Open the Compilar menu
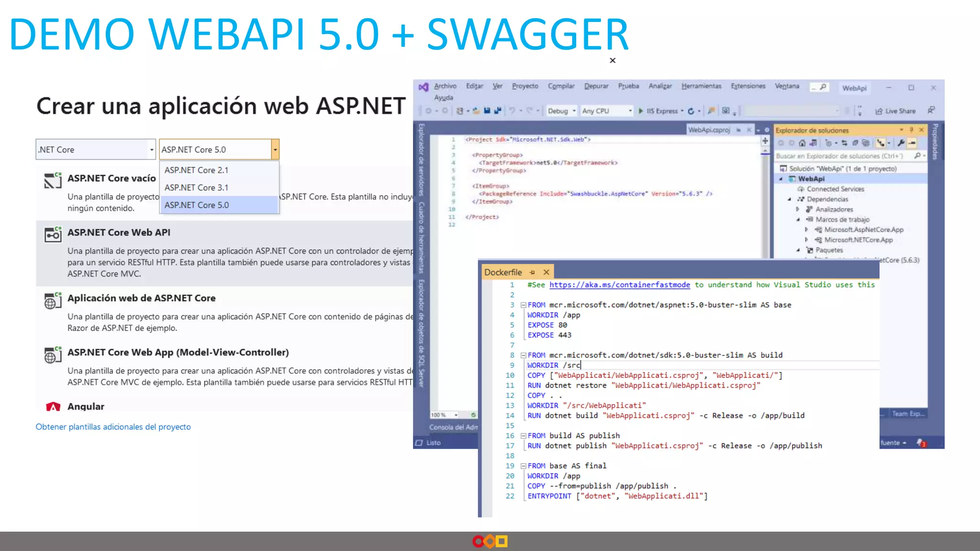 [561, 86]
